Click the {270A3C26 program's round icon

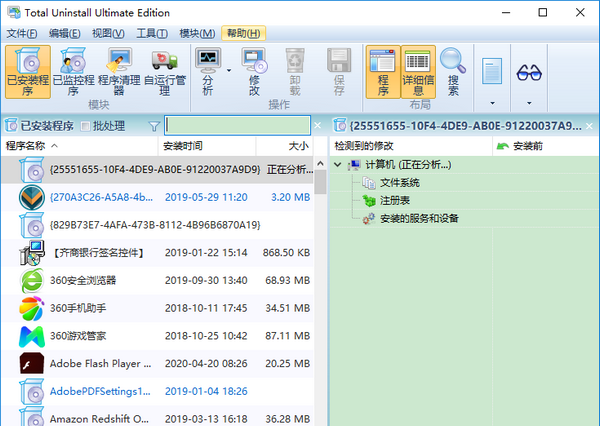coord(32,197)
